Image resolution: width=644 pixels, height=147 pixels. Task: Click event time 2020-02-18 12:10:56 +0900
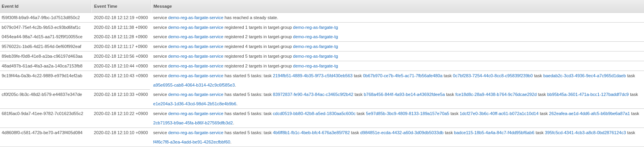(x=121, y=56)
